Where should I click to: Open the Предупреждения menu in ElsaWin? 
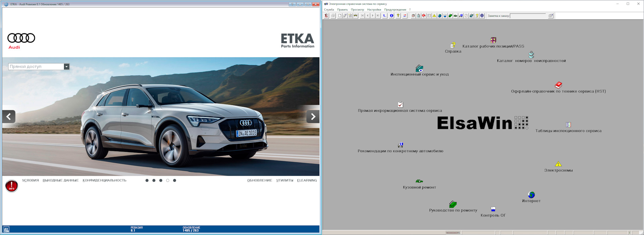(x=395, y=10)
